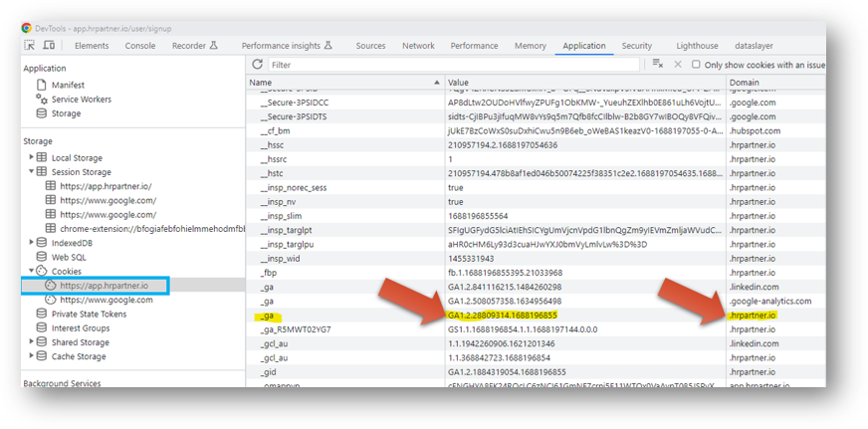The width and height of the screenshot is (868, 429).
Task: Select the __insp_targlpu cookie row
Action: click(x=536, y=244)
